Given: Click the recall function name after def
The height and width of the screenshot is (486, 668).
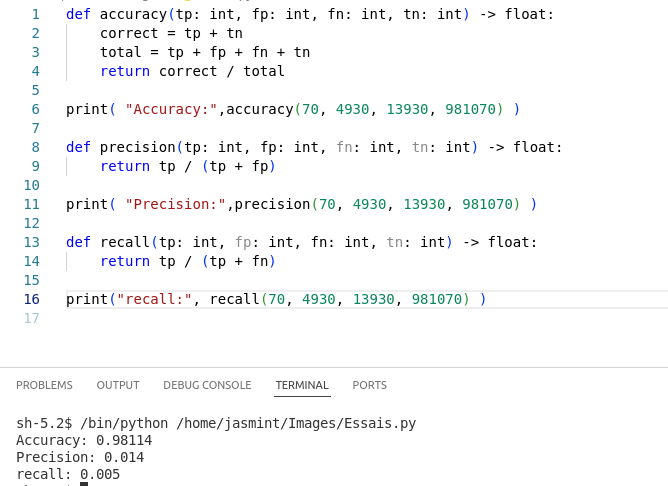Looking at the screenshot, I should (x=125, y=242).
